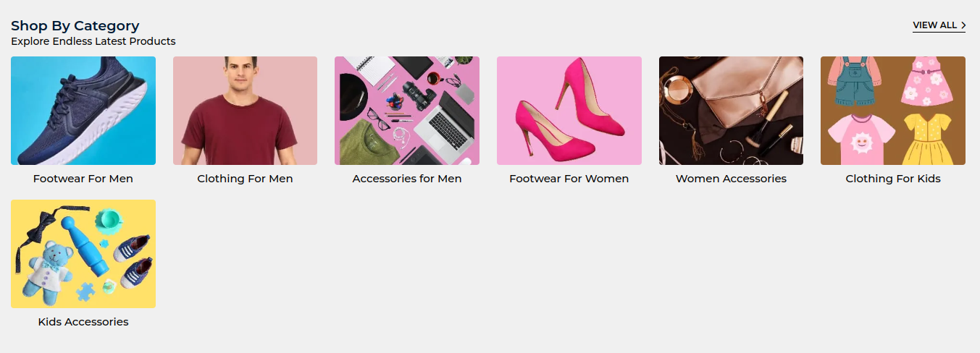
Task: Select the Footwear For Men label
Action: pos(83,179)
